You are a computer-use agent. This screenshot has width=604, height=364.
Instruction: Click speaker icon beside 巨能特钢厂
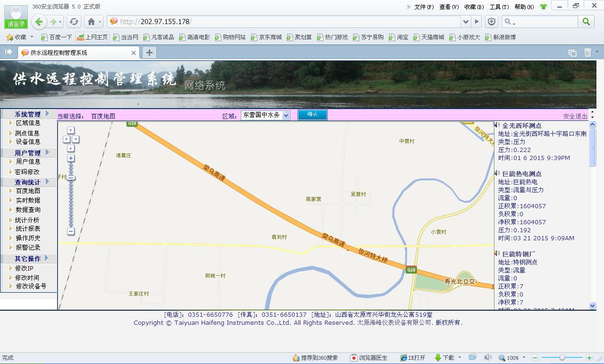497,254
